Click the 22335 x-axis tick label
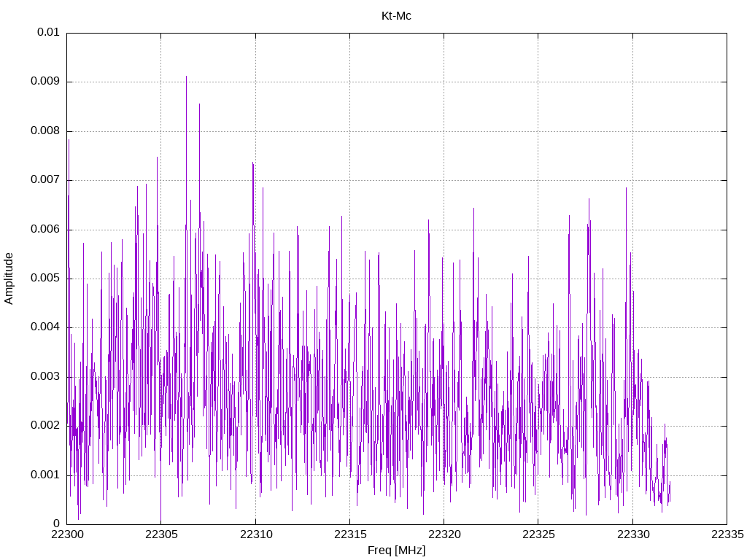This screenshot has width=747, height=560. point(727,534)
